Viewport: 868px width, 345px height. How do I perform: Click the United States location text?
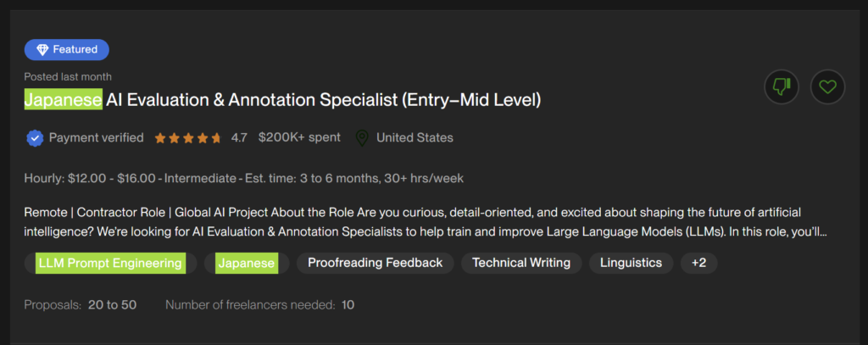415,137
